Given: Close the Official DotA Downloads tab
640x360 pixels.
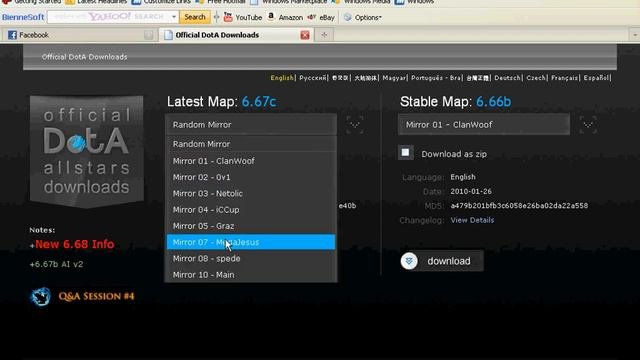Looking at the screenshot, I should click(305, 35).
